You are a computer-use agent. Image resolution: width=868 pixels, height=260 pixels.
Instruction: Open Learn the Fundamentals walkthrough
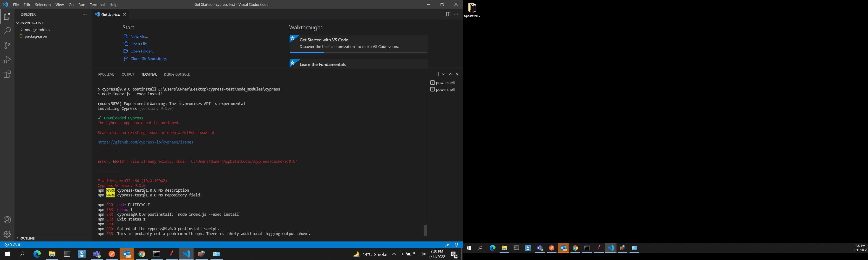tap(359, 64)
